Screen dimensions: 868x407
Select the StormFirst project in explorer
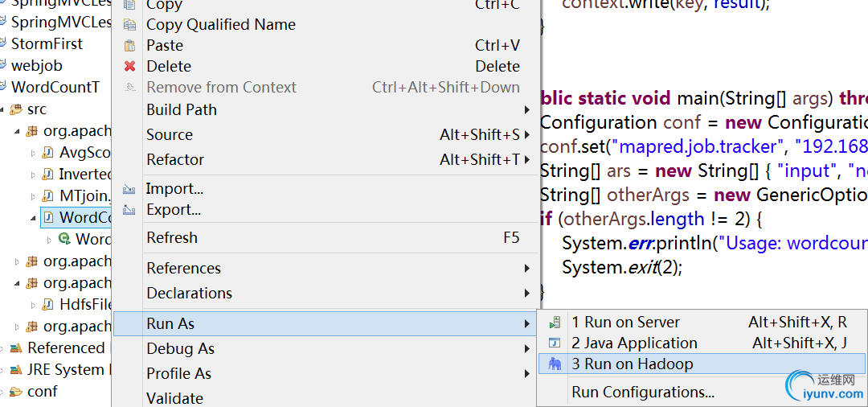coord(47,43)
